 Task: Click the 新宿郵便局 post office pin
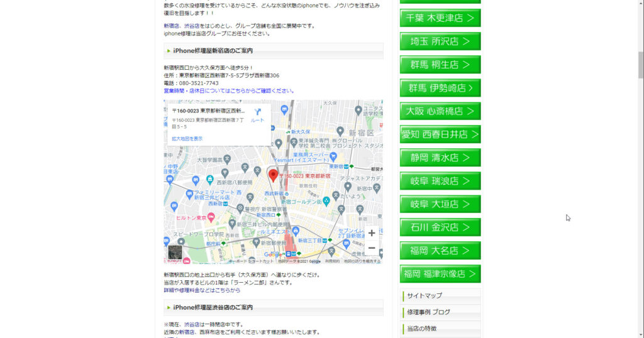click(x=257, y=243)
